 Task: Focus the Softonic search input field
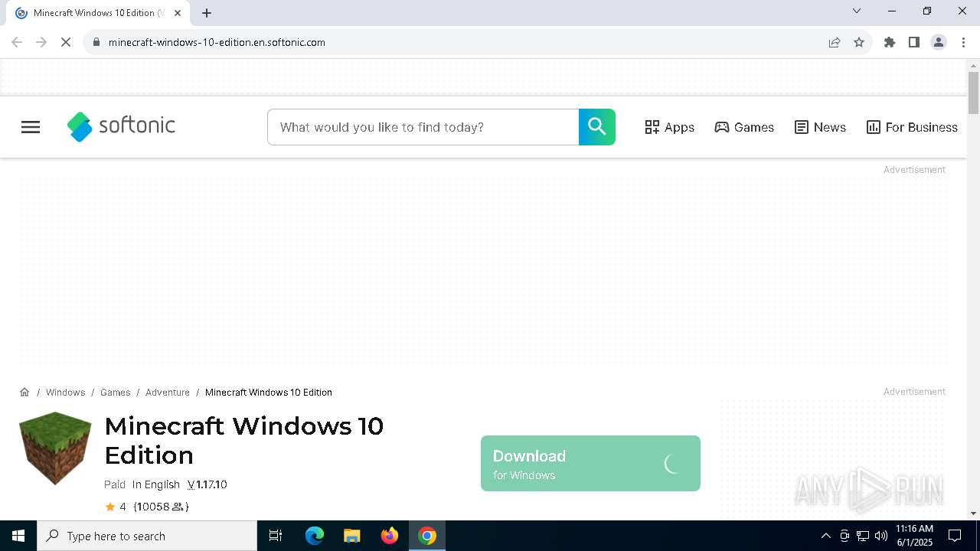(423, 127)
